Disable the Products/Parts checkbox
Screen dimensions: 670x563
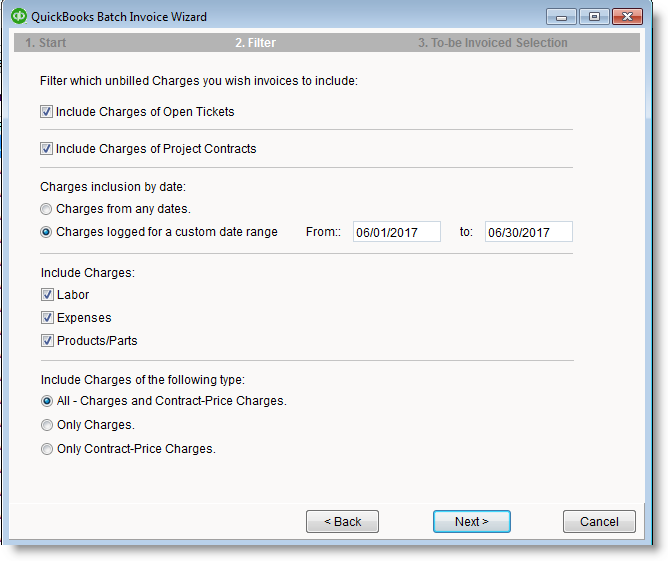(47, 341)
